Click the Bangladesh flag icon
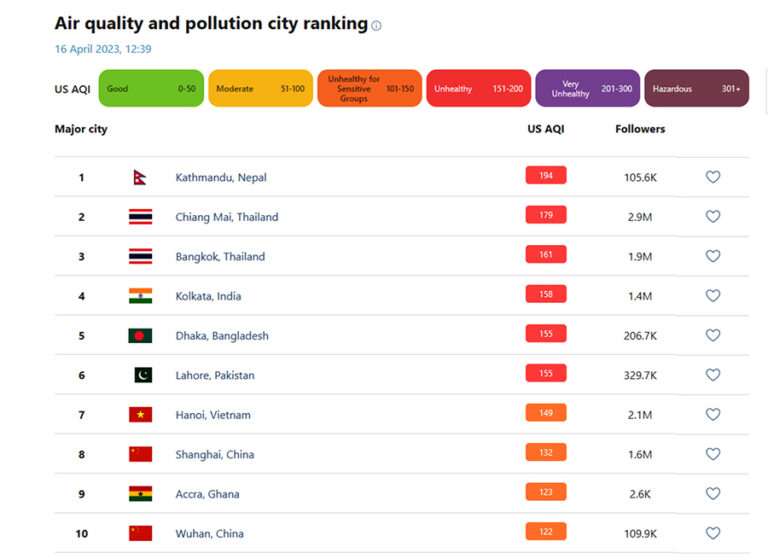This screenshot has width=768, height=559. (140, 335)
